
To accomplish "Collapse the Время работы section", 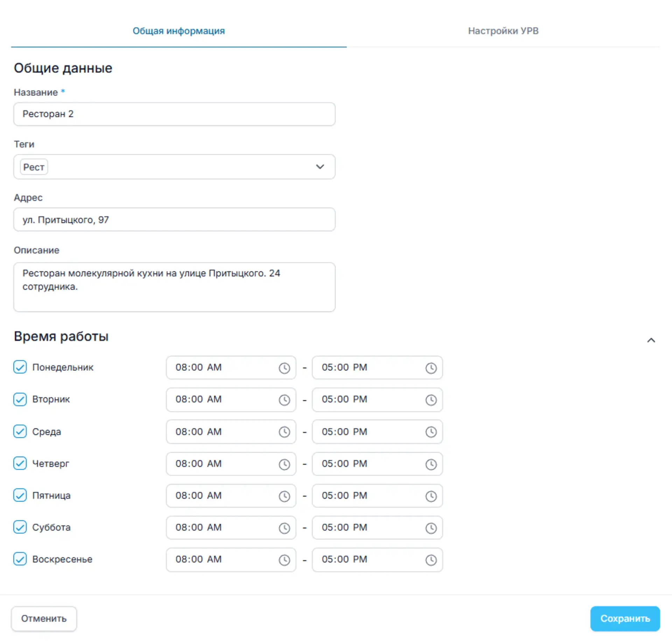I will click(651, 340).
